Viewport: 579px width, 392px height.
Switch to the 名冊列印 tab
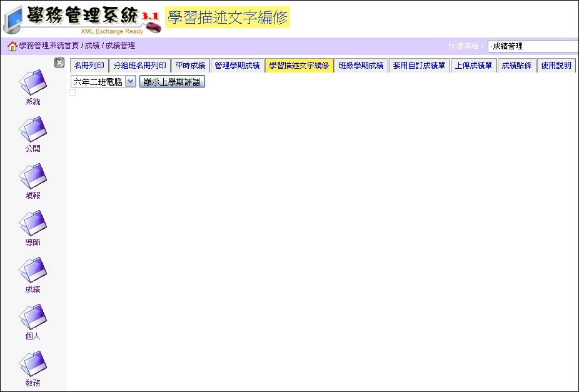[89, 65]
